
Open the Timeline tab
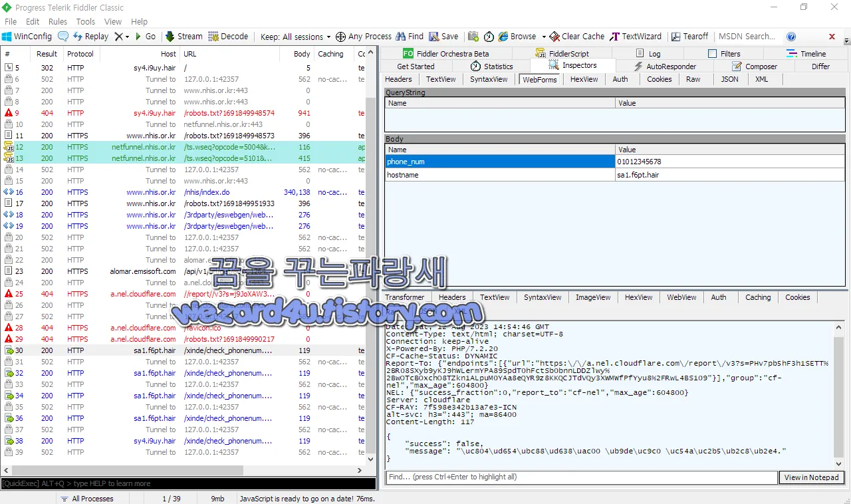[x=806, y=53]
